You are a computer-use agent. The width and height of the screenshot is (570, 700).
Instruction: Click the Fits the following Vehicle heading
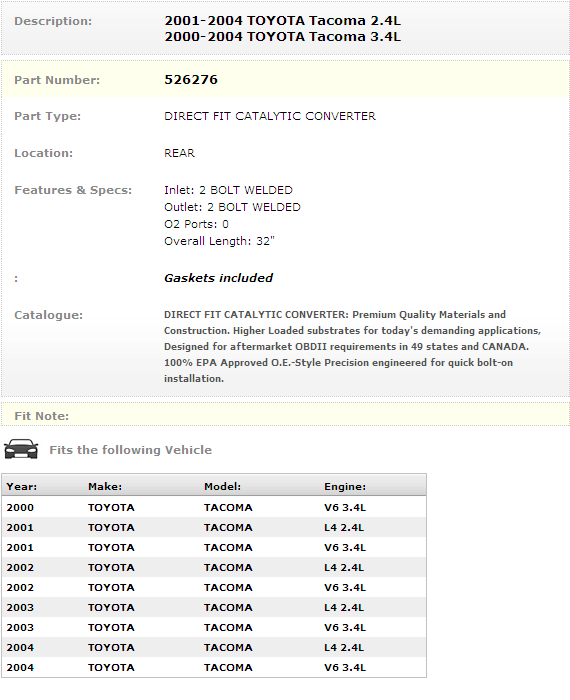pyautogui.click(x=130, y=450)
